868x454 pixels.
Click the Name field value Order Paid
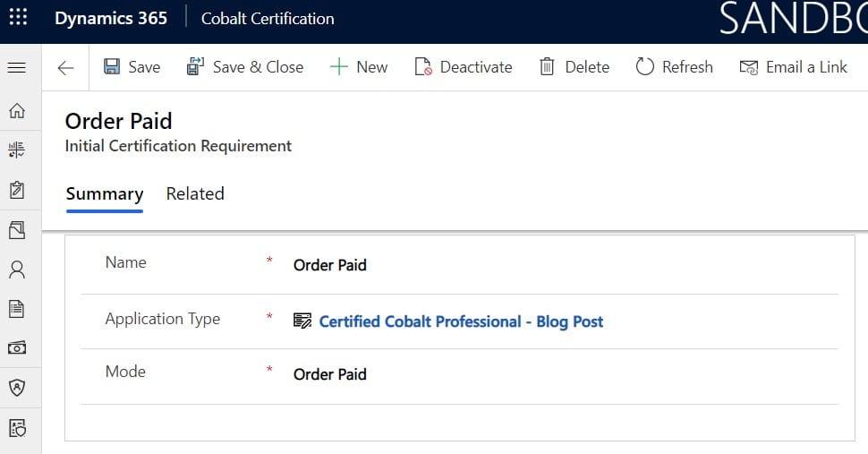pos(330,265)
